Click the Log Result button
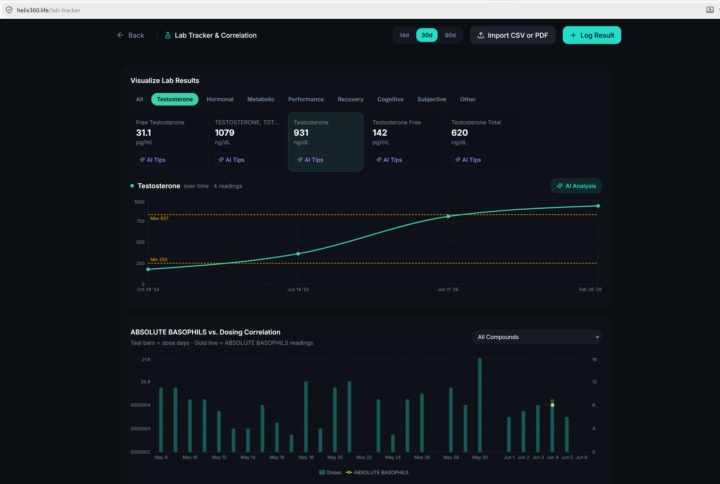The image size is (720, 484). [592, 35]
